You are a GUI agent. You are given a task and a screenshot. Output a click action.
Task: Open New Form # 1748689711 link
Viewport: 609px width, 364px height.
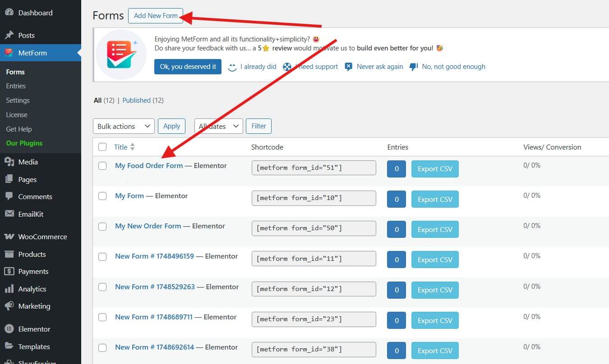coord(154,317)
